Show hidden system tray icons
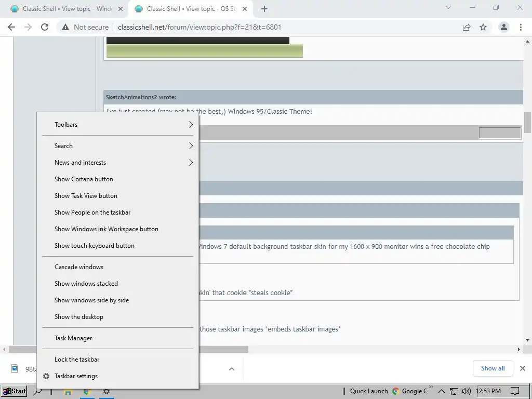The height and width of the screenshot is (399, 532). pos(442,391)
